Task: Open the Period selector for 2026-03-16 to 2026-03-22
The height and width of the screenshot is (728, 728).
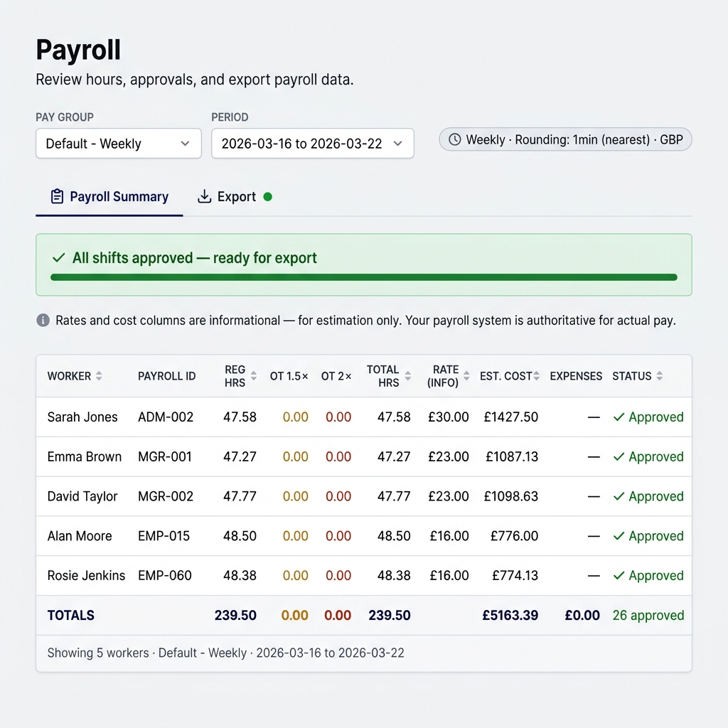Action: tap(313, 144)
